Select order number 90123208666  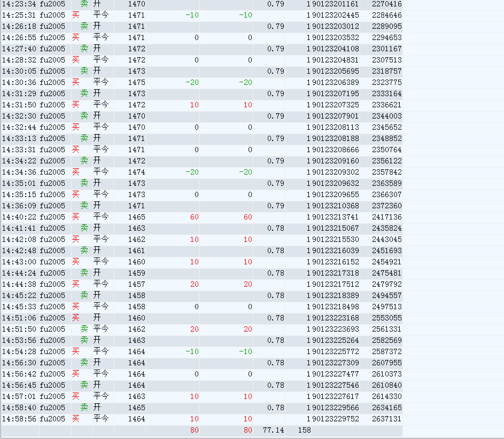coord(336,150)
